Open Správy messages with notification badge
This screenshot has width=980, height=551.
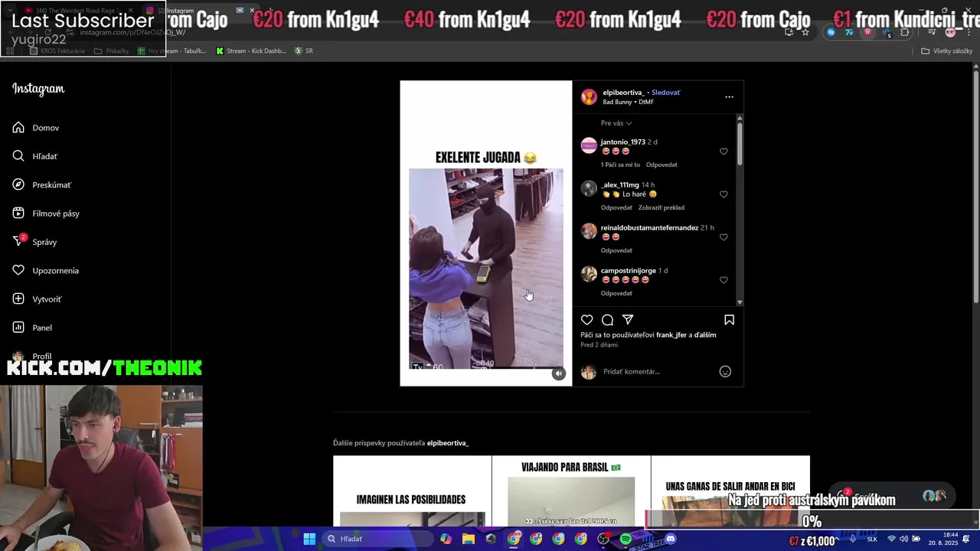click(x=34, y=242)
